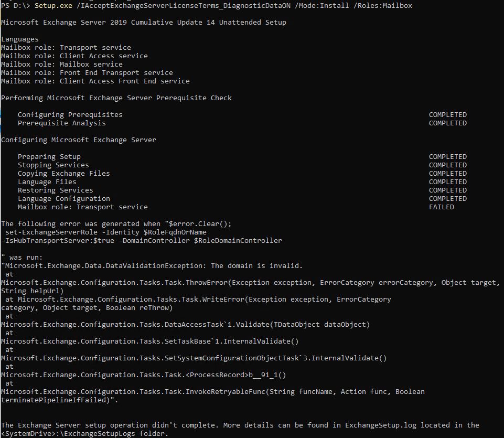The width and height of the screenshot is (504, 438).
Task: Click the 'terminatePipelineIfFailed)".' line
Action: pyautogui.click(x=59, y=400)
